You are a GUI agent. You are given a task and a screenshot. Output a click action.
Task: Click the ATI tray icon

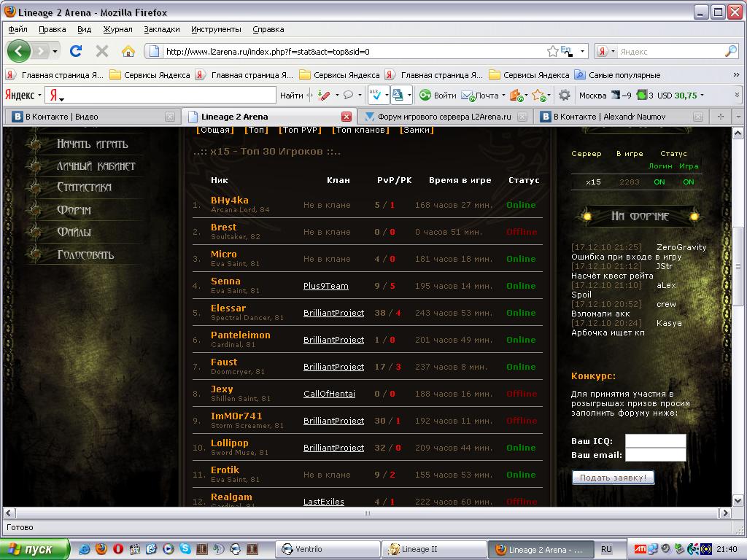[x=640, y=549]
